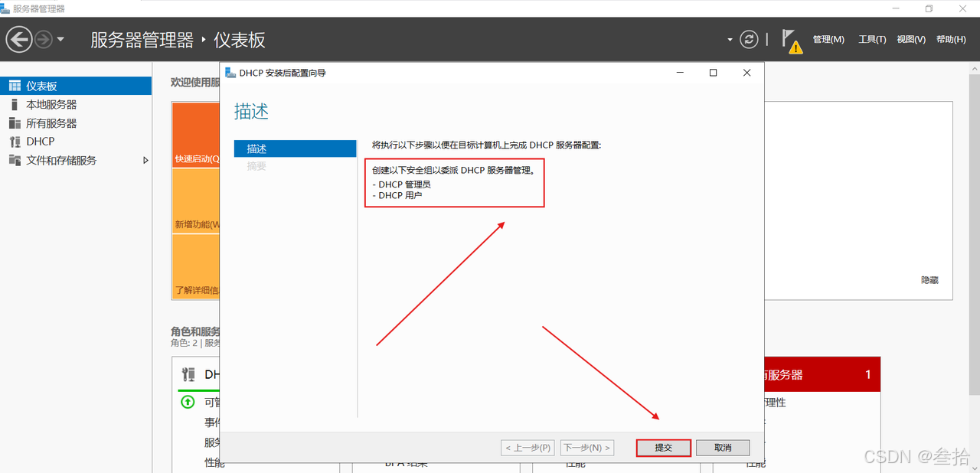Select 仪表板 in the left sidebar
The image size is (980, 473).
click(x=76, y=86)
